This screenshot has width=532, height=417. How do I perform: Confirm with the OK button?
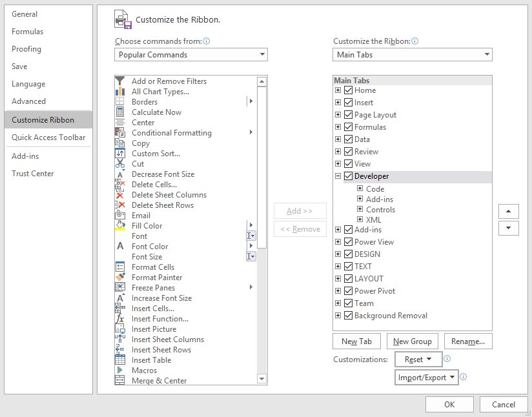pos(449,405)
